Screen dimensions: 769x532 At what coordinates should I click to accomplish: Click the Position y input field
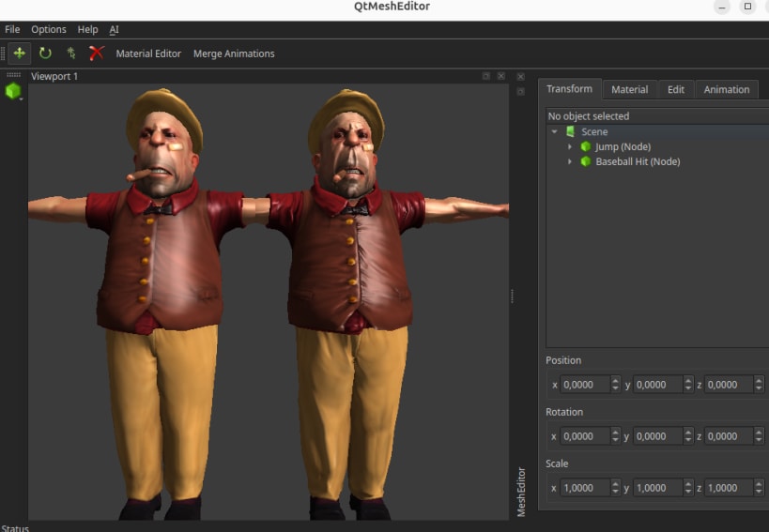coord(658,385)
